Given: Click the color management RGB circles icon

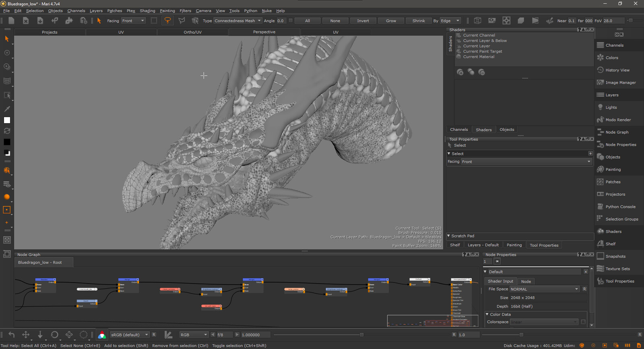Looking at the screenshot, I should pyautogui.click(x=102, y=335).
